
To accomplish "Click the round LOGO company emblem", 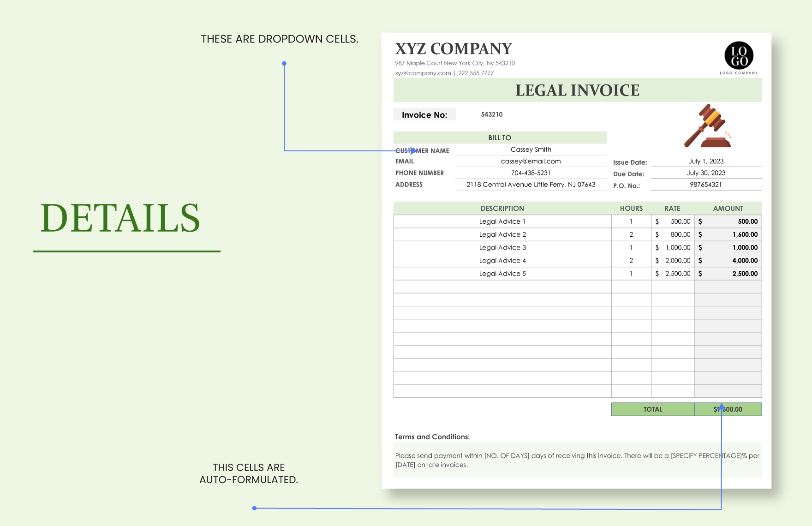I will click(739, 56).
